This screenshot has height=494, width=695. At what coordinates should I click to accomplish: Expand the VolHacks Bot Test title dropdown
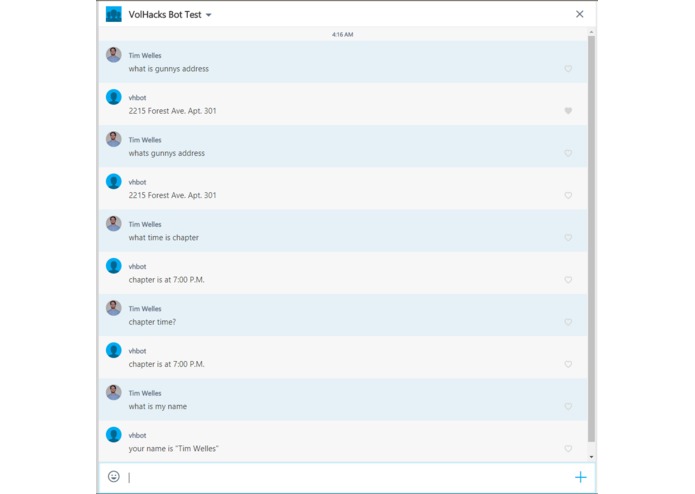pos(208,15)
